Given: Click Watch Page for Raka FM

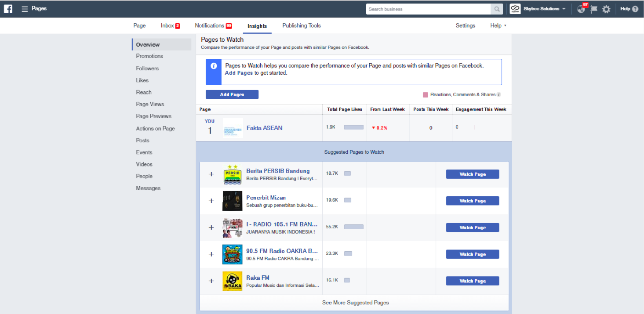Looking at the screenshot, I should tap(473, 281).
